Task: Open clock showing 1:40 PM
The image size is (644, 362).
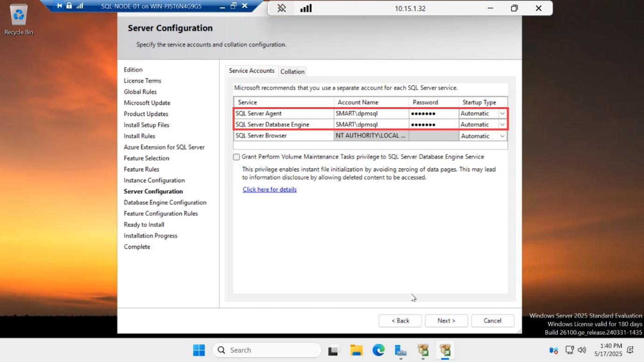Action: click(x=608, y=350)
